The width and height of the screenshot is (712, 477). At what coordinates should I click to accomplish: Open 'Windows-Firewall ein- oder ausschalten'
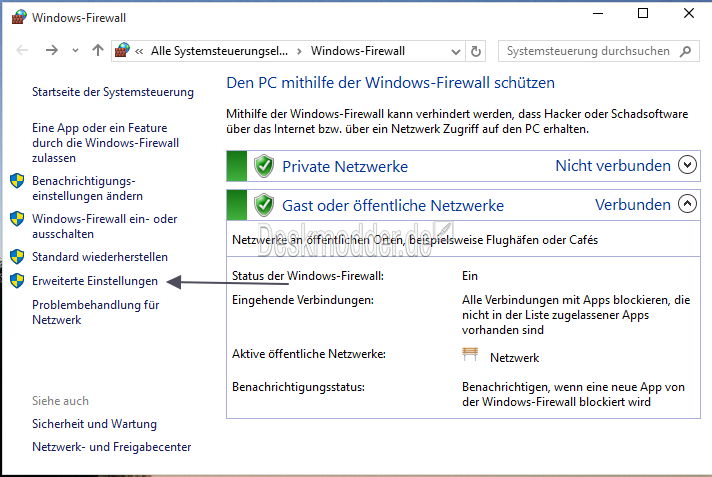pyautogui.click(x=104, y=226)
